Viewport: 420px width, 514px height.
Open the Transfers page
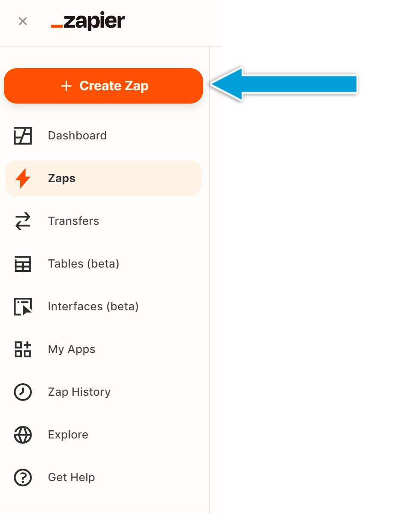tap(73, 221)
